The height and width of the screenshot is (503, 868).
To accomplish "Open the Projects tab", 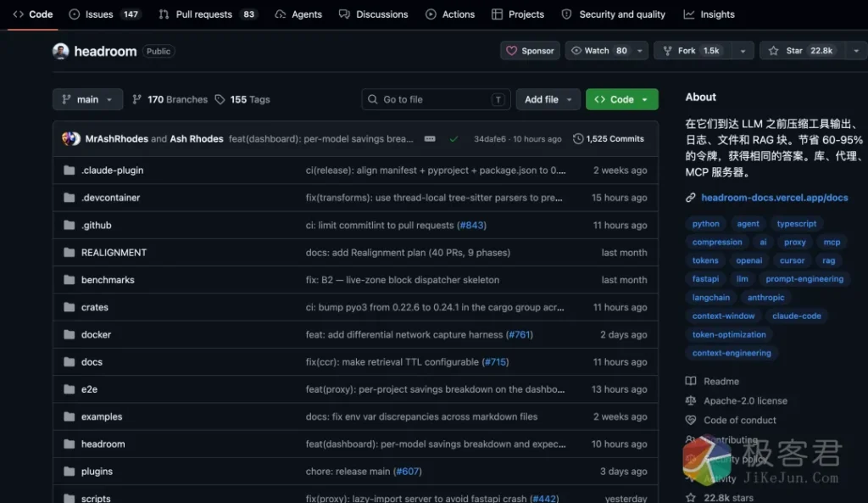I will (x=518, y=14).
